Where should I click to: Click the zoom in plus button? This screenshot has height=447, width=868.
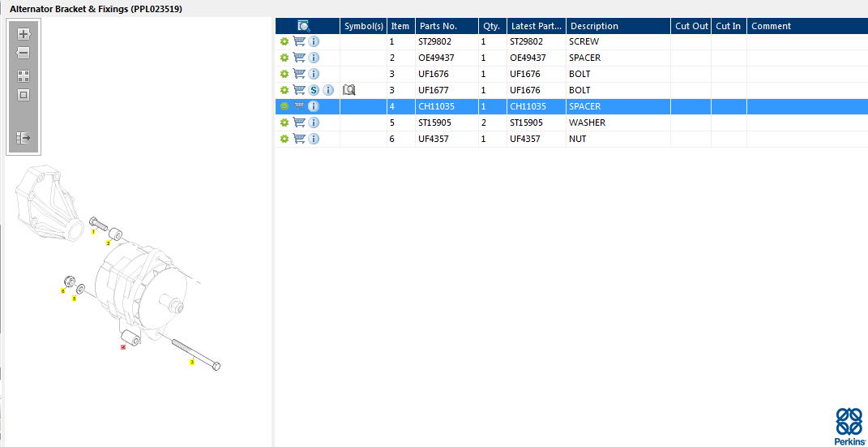point(24,34)
